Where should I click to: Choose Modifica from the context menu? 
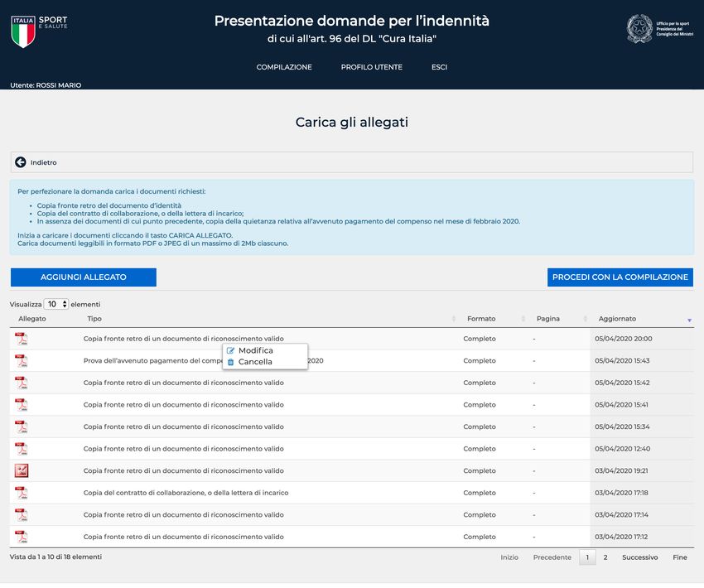[x=255, y=350]
